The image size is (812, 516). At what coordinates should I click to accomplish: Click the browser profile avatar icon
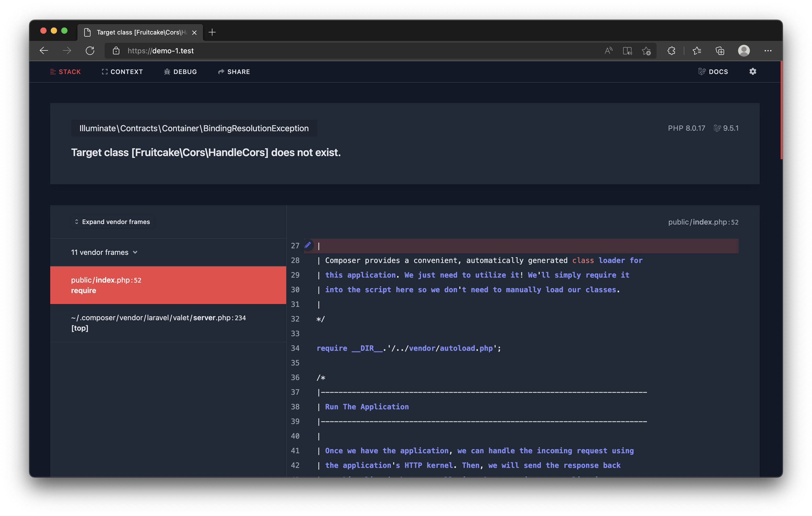(x=744, y=50)
